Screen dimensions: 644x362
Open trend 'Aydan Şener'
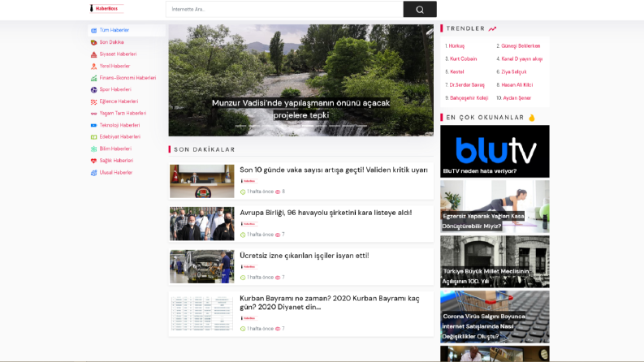click(x=517, y=98)
